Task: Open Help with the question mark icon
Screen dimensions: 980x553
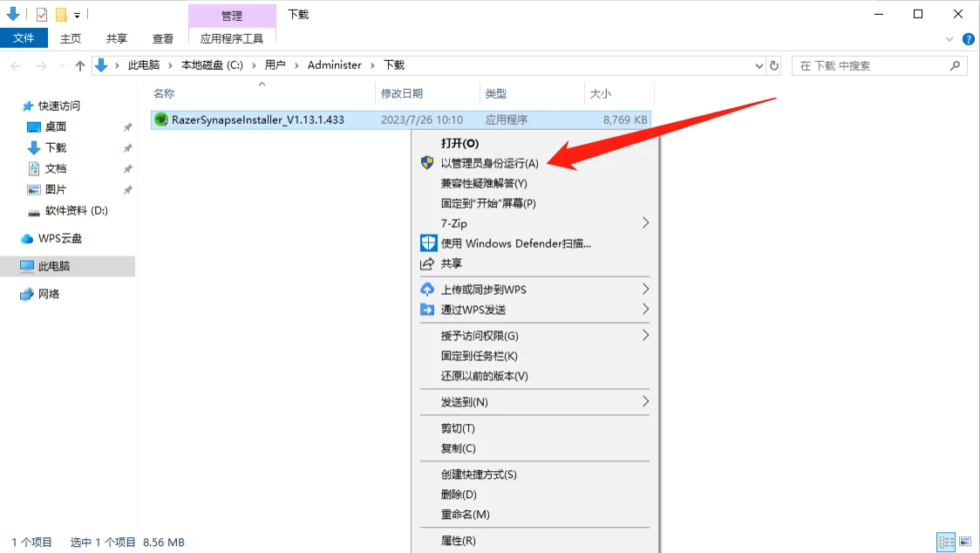Action: [968, 38]
